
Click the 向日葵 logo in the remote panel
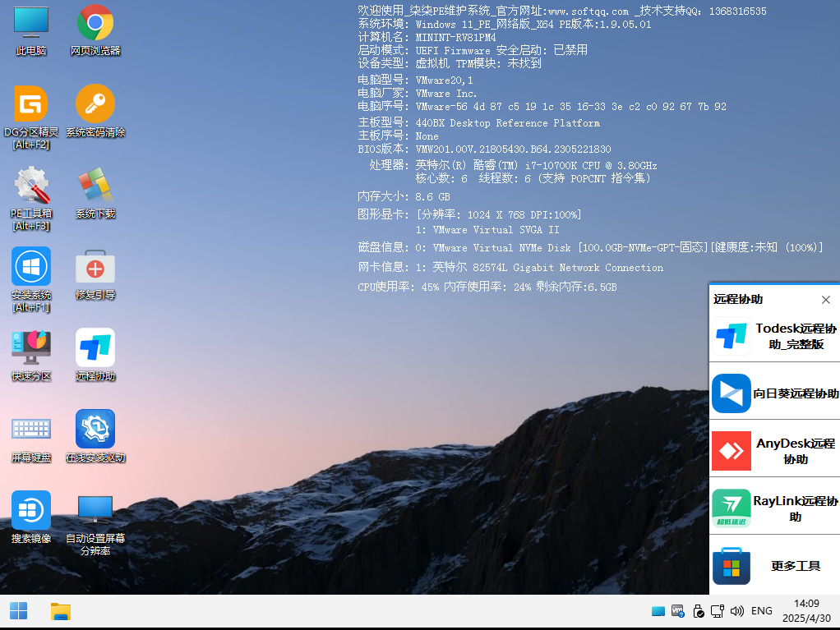click(732, 393)
